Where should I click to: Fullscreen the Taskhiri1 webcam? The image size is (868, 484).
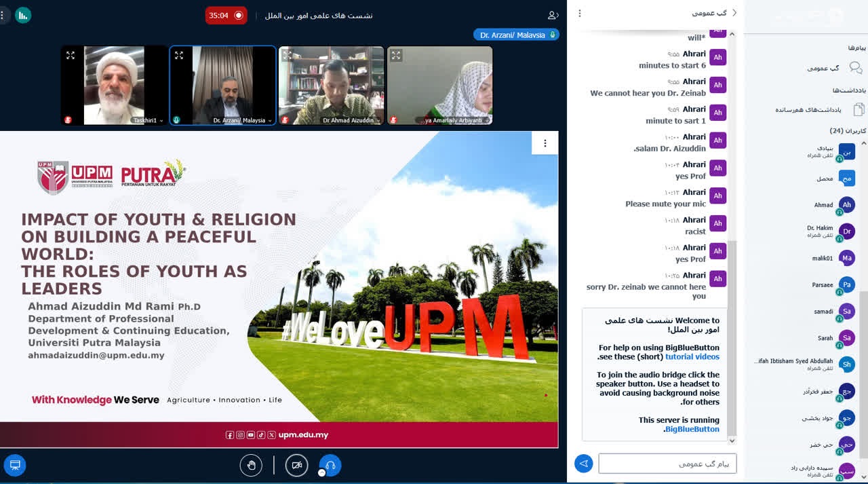[x=71, y=56]
